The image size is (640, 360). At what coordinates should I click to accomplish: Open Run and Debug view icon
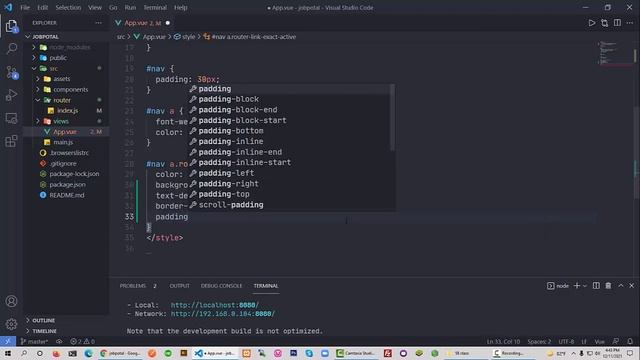point(11,95)
